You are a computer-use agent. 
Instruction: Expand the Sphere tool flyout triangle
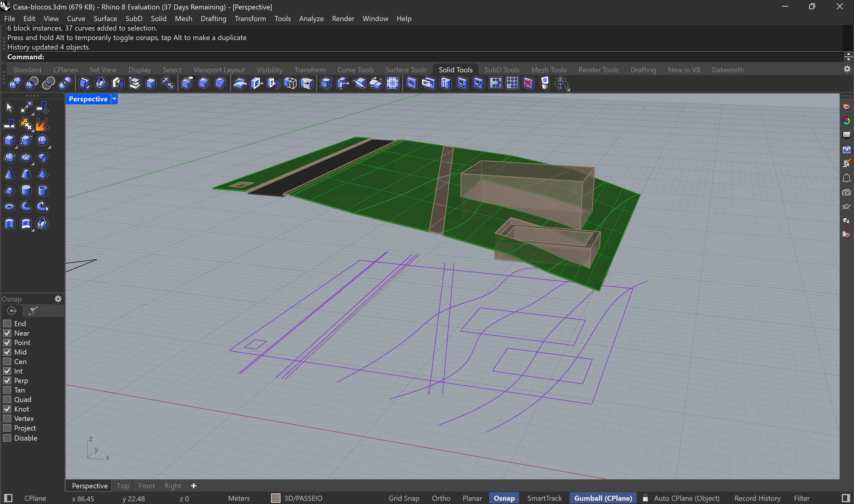point(49,148)
